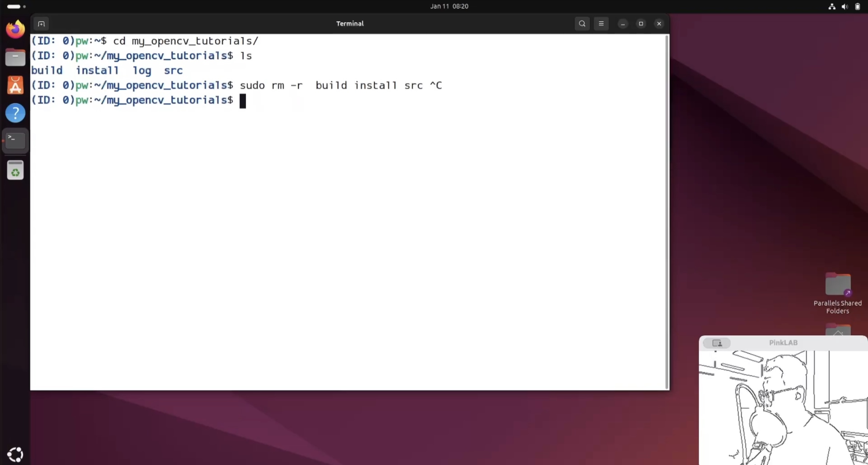Open the clock and calendar menu
868x465 pixels.
click(449, 6)
